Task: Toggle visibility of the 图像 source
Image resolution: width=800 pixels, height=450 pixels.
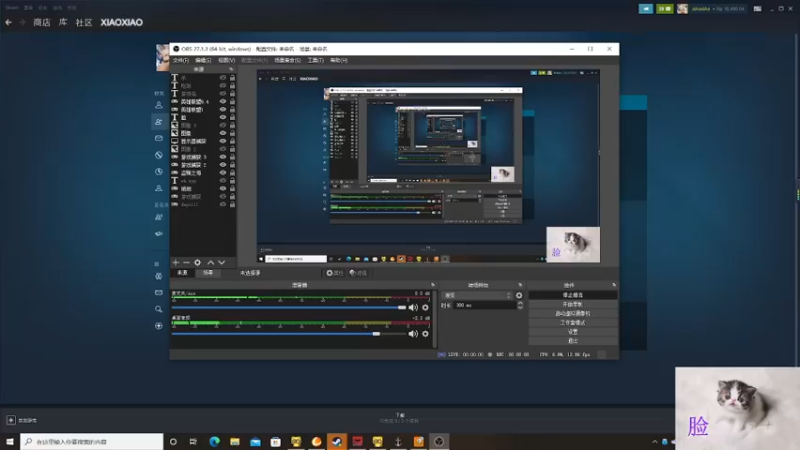Action: pyautogui.click(x=222, y=133)
